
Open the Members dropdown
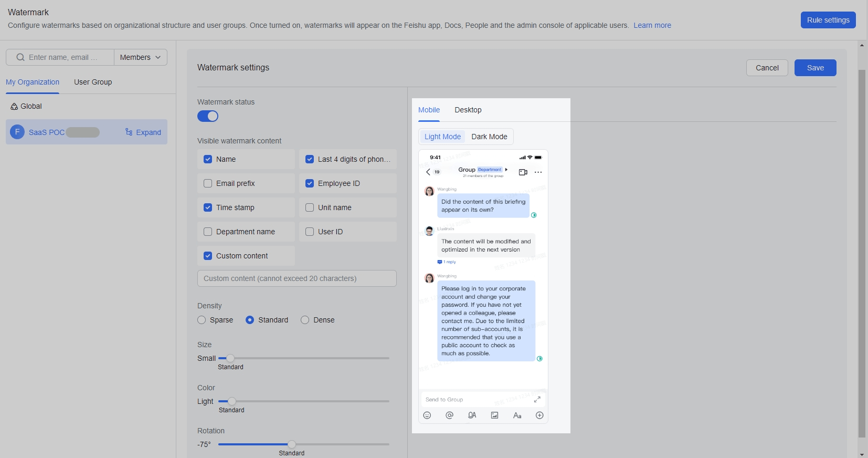point(140,57)
